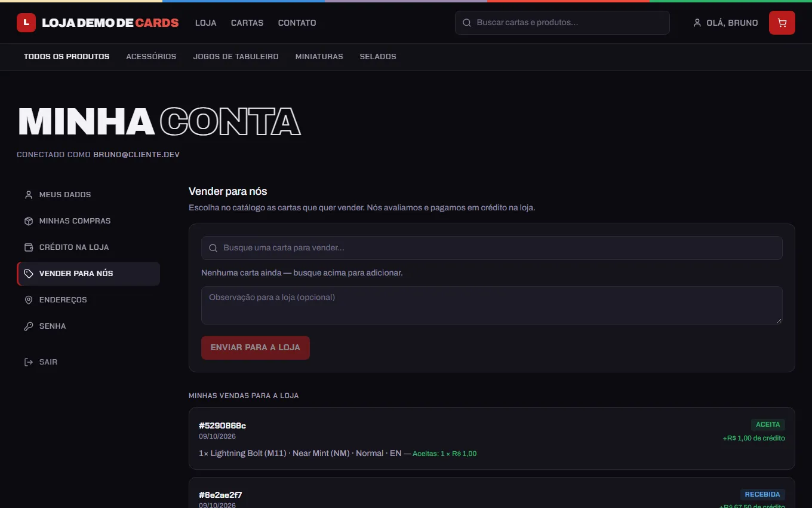Image resolution: width=812 pixels, height=508 pixels.
Task: Click the red L store logo
Action: [26, 23]
